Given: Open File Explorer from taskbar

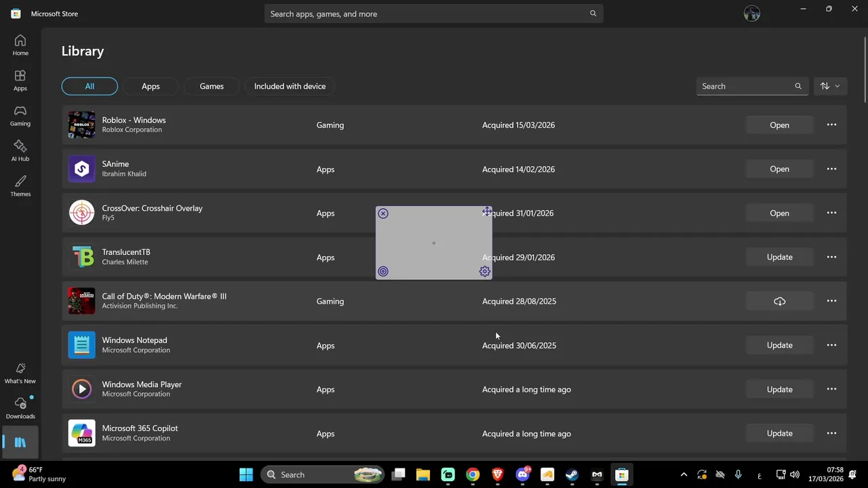Looking at the screenshot, I should [423, 474].
